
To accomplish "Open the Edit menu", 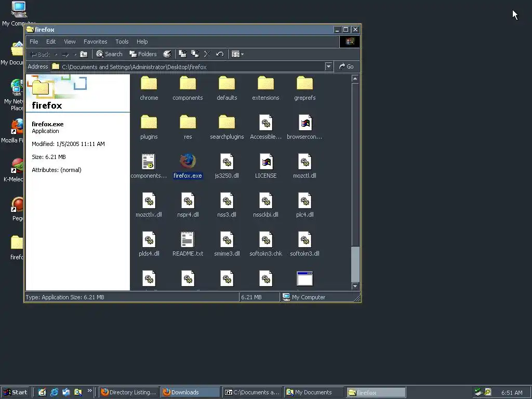I will (x=51, y=42).
